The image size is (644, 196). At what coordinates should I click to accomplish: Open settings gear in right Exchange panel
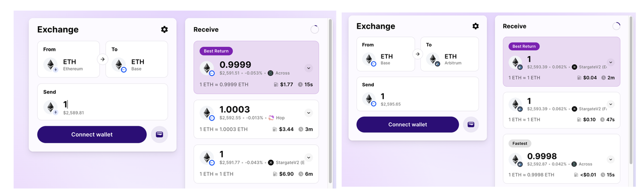coord(475,26)
